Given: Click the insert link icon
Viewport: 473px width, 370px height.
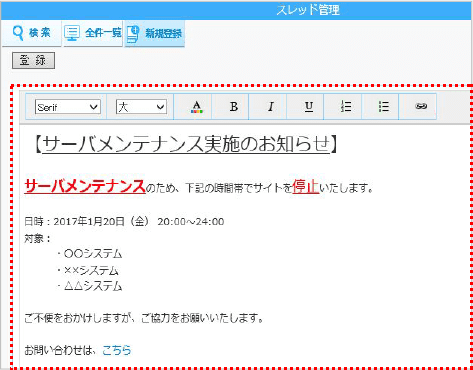Looking at the screenshot, I should (x=421, y=106).
